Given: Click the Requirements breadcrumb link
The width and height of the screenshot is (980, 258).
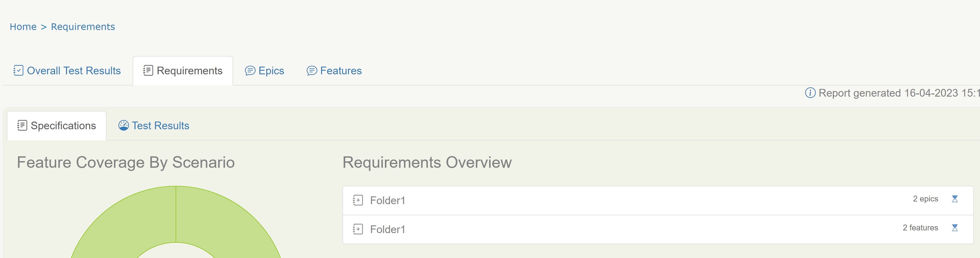Looking at the screenshot, I should click(x=83, y=26).
